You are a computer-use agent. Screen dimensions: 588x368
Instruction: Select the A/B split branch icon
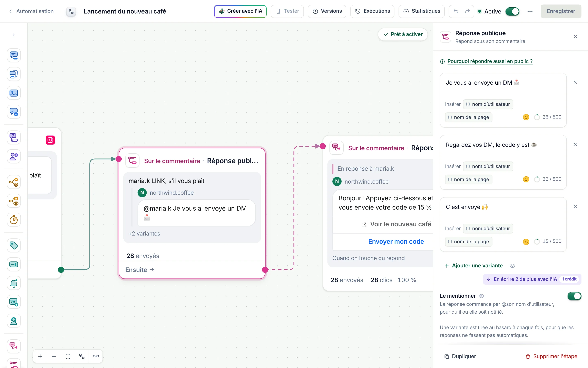point(14,201)
